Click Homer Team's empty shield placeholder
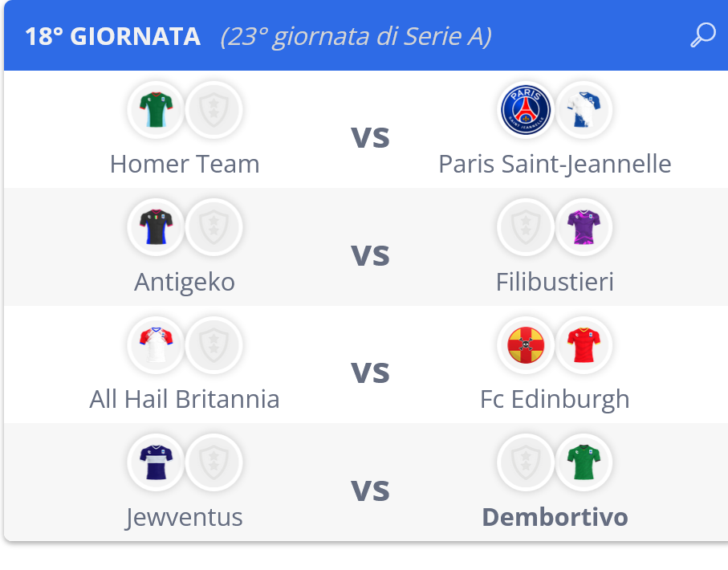Screen dimensions: 728x570 [214, 110]
